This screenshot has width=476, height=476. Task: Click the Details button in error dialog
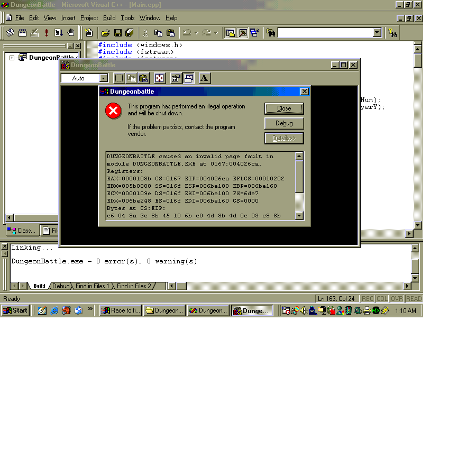tap(284, 139)
